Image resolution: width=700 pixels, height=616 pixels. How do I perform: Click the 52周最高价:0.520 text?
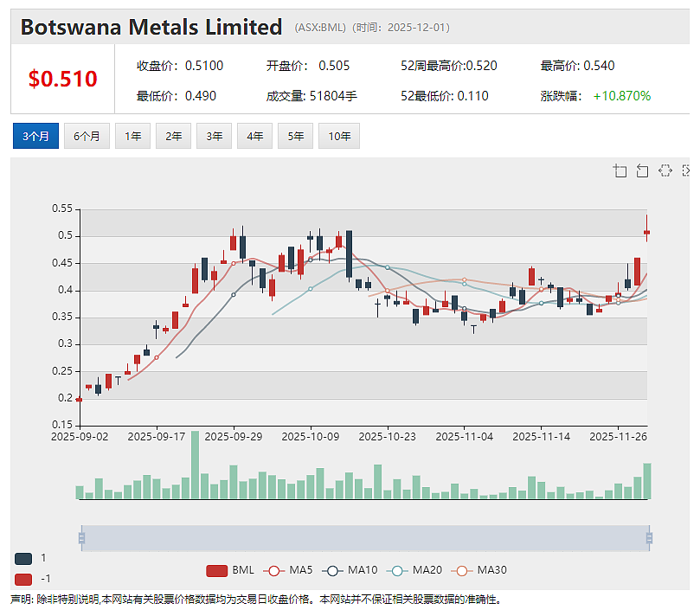point(449,66)
